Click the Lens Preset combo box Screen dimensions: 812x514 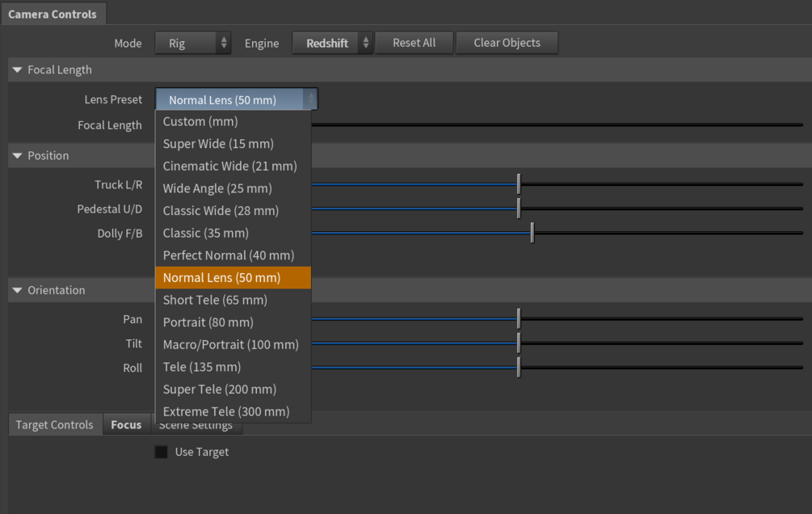(236, 100)
